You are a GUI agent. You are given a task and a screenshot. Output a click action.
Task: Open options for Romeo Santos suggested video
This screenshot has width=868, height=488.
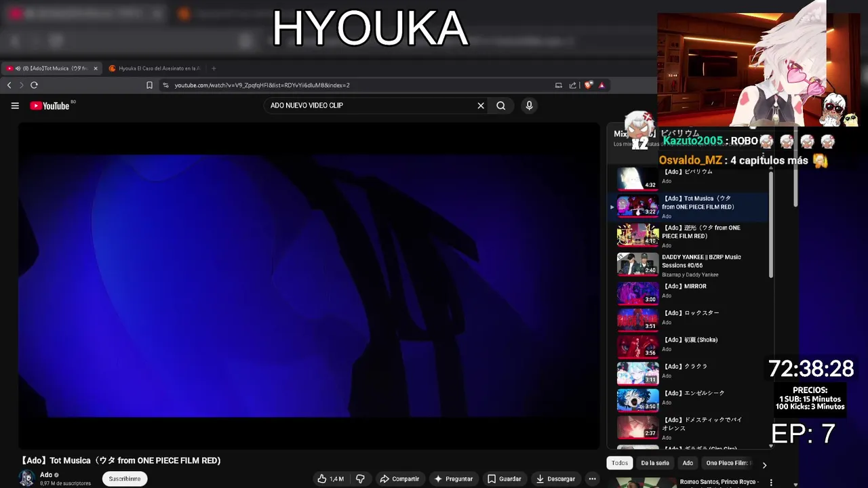pos(771,483)
